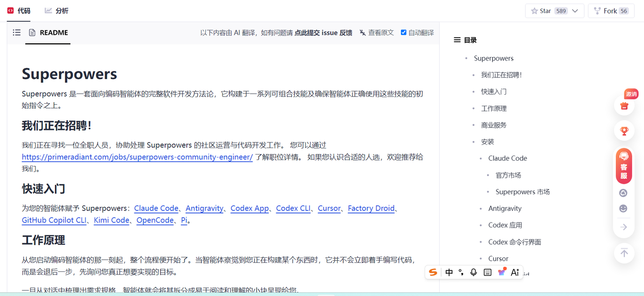This screenshot has height=296, width=644.
Task: Click the Sogou S logo on the input bar
Action: pos(433,272)
